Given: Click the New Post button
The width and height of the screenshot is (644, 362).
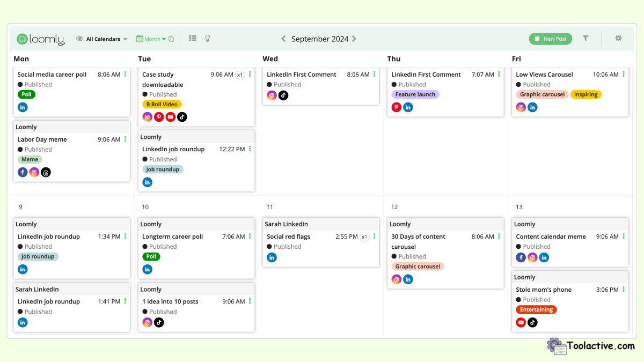Looking at the screenshot, I should pos(550,39).
